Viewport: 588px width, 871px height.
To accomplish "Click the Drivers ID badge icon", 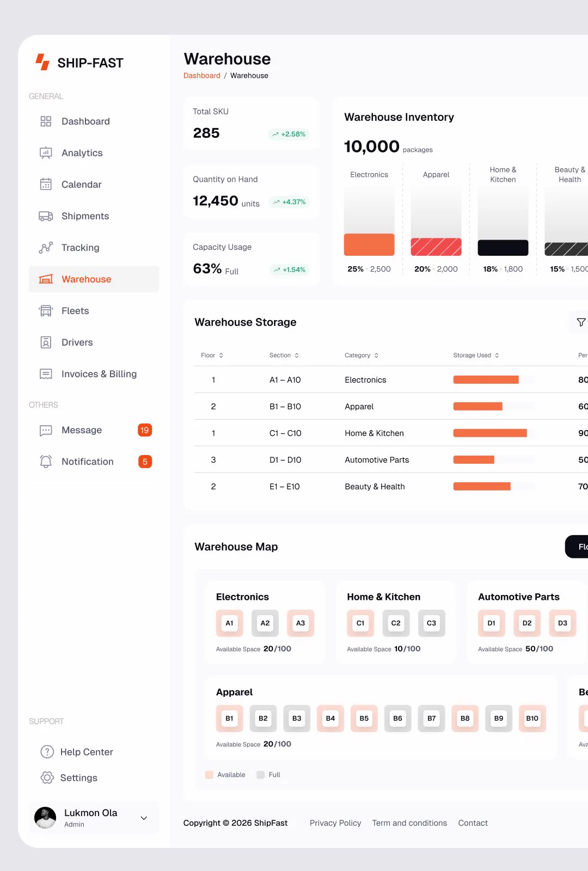I will (46, 342).
